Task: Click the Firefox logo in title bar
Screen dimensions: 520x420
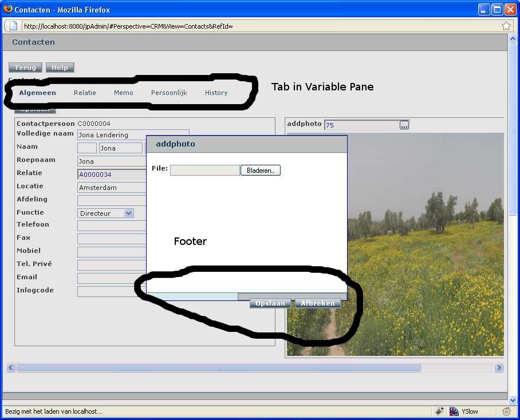Action: [7, 9]
